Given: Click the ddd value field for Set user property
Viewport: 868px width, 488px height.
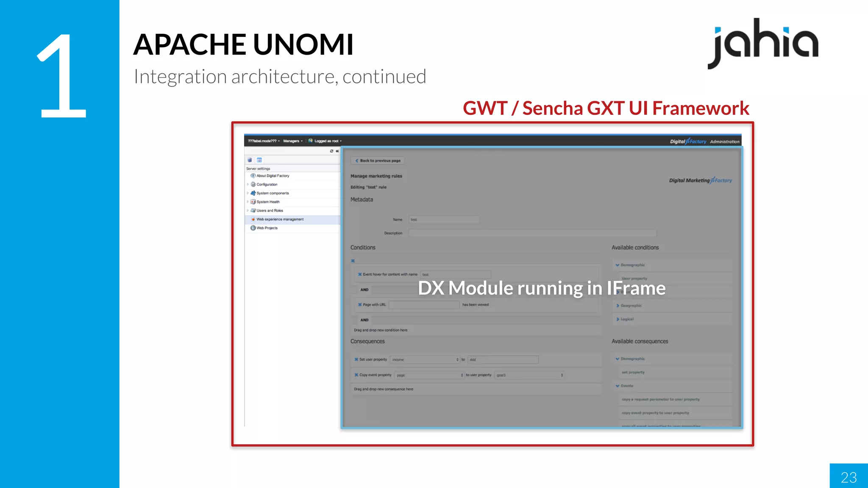Looking at the screenshot, I should [503, 360].
